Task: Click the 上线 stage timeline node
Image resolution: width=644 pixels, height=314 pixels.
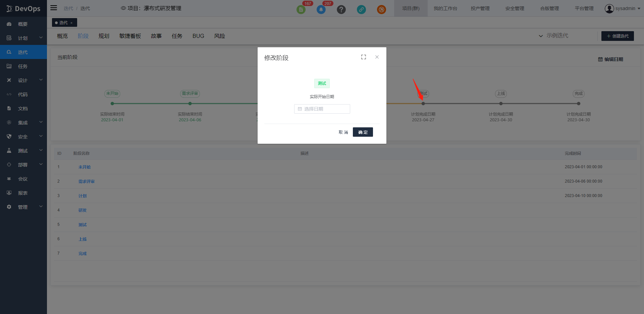Action: point(501,104)
